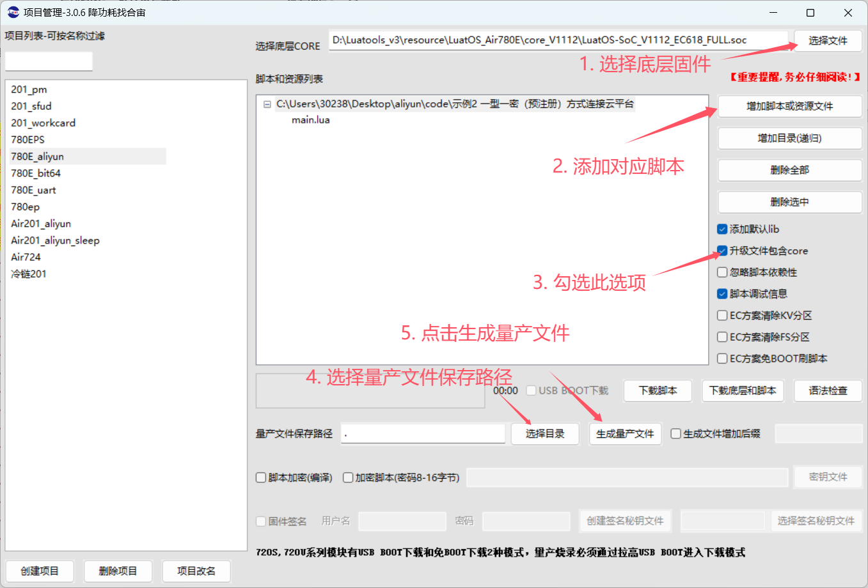The image size is (868, 588).
Task: Click the app logo in title bar
Action: [x=13, y=12]
